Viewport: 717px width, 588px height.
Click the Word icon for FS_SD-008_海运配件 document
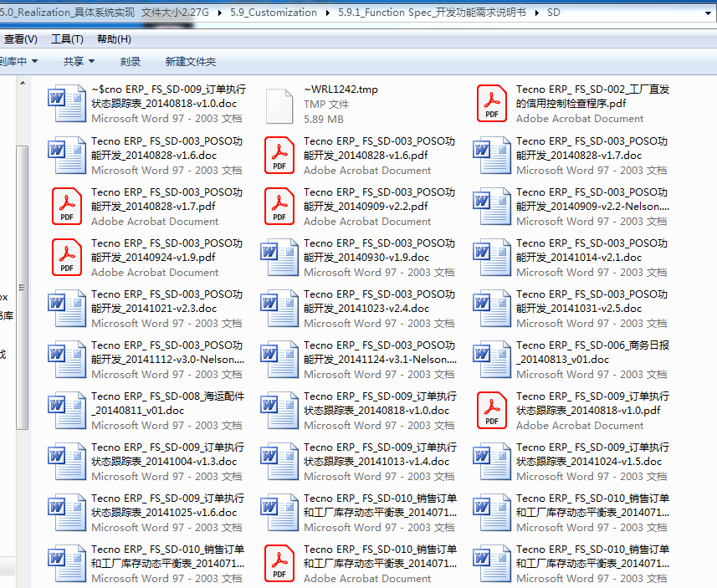(x=67, y=411)
